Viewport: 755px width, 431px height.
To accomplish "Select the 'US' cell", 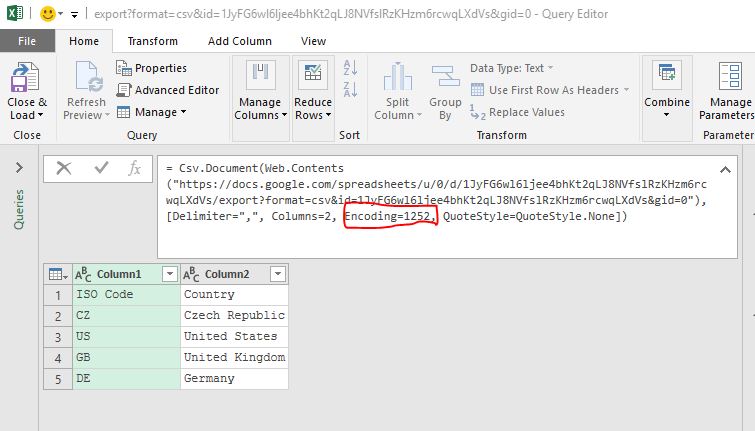I will pos(127,337).
